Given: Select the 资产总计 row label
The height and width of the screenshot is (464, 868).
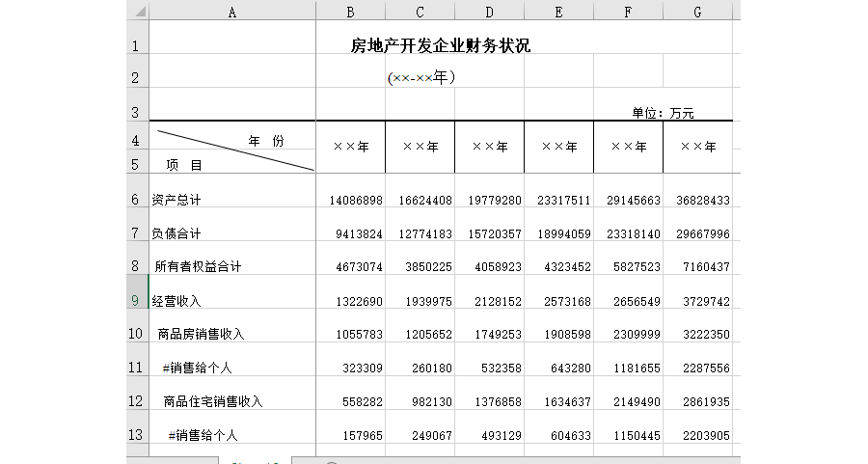Looking at the screenshot, I should pyautogui.click(x=176, y=200).
